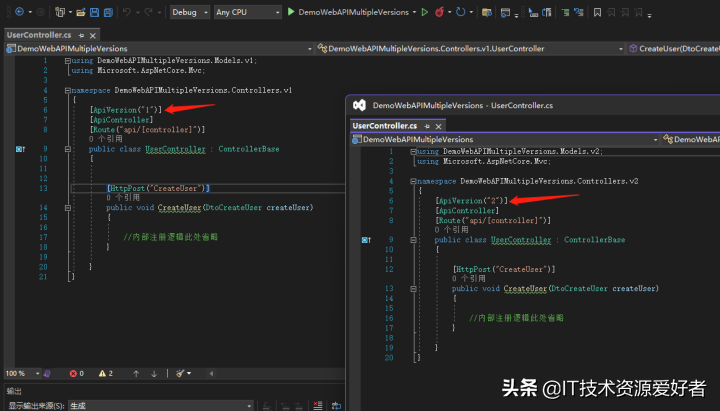Open reference count above v2 CreateUser method

(468, 278)
